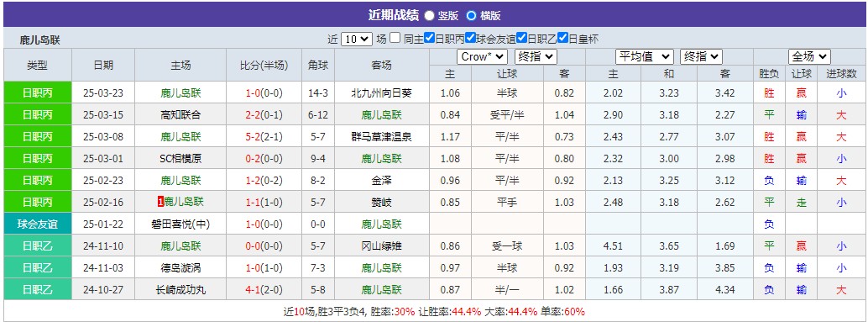Click 日职丙 label on 25-03-23 row
Viewport: 868px width, 322px height.
[x=38, y=93]
